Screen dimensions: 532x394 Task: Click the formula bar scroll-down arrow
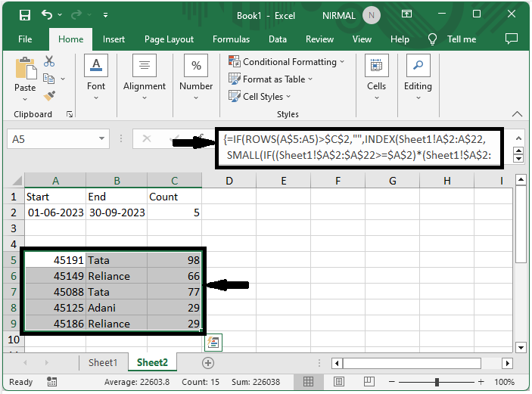click(x=518, y=159)
